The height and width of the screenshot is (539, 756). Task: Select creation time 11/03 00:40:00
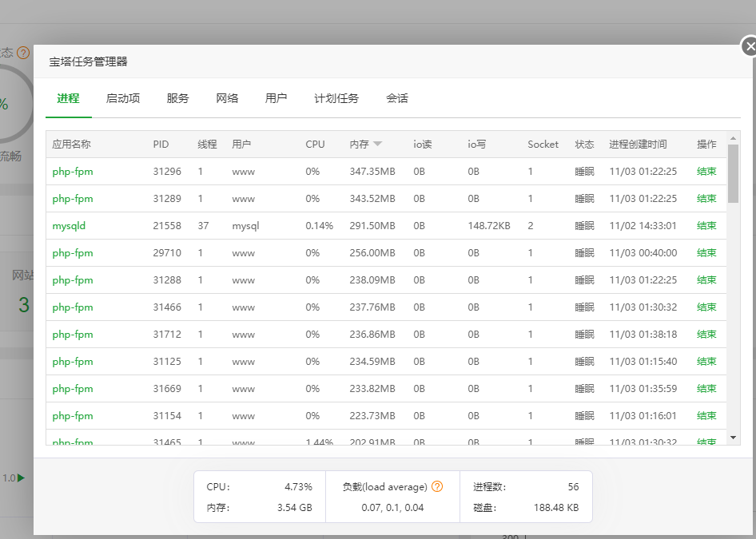(643, 253)
